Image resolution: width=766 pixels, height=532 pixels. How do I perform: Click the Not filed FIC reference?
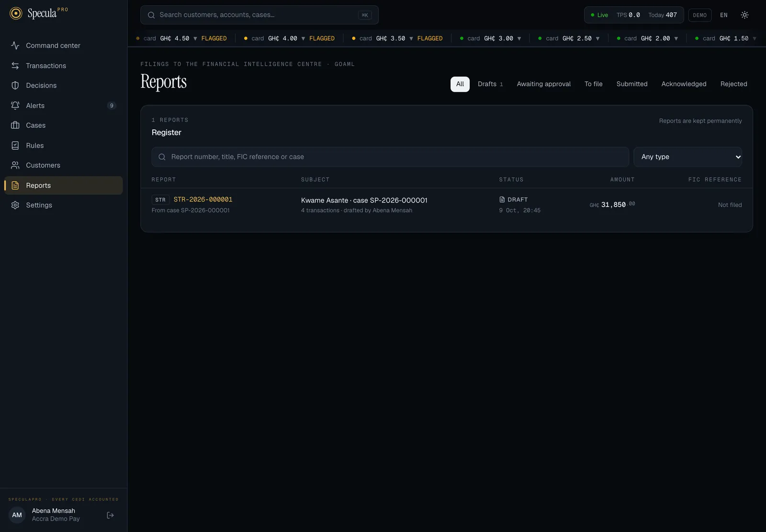(x=730, y=205)
